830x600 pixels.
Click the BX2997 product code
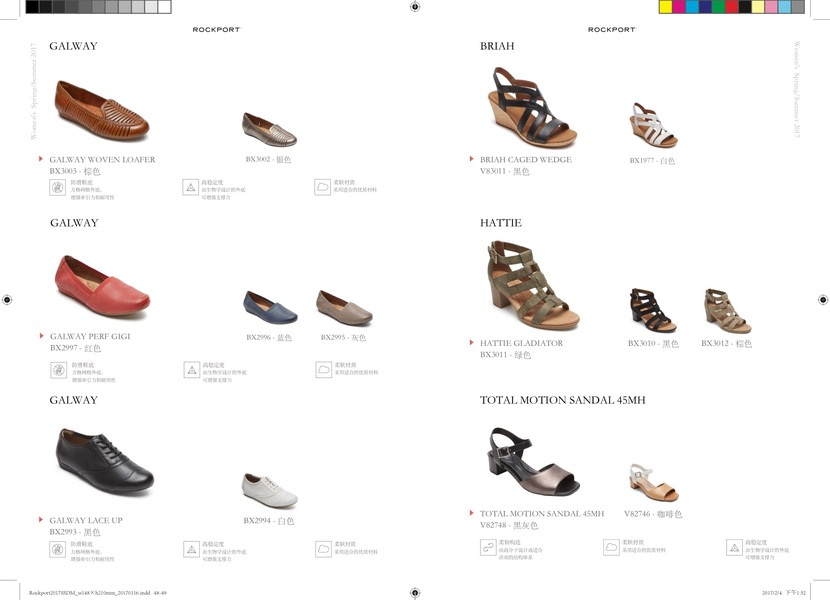tap(64, 348)
